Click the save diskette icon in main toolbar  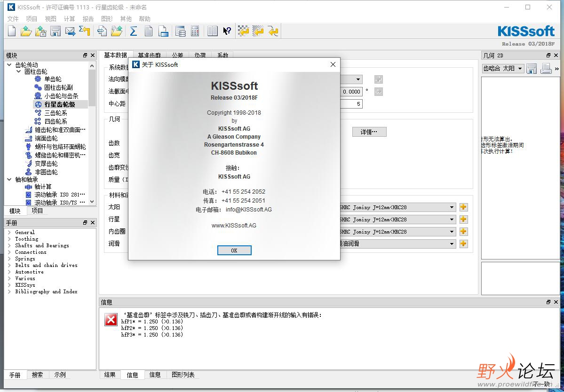[56, 31]
